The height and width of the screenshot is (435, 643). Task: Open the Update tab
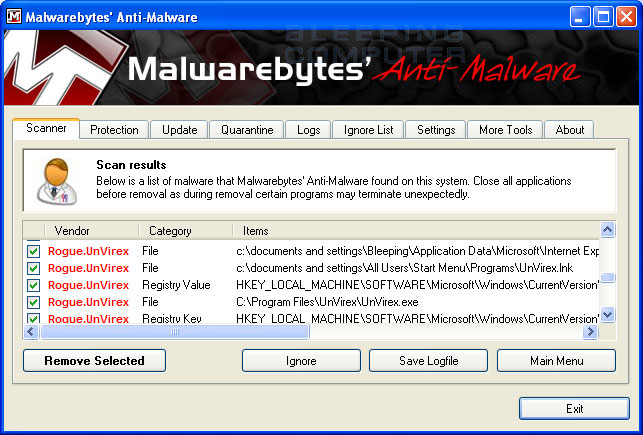(x=180, y=130)
